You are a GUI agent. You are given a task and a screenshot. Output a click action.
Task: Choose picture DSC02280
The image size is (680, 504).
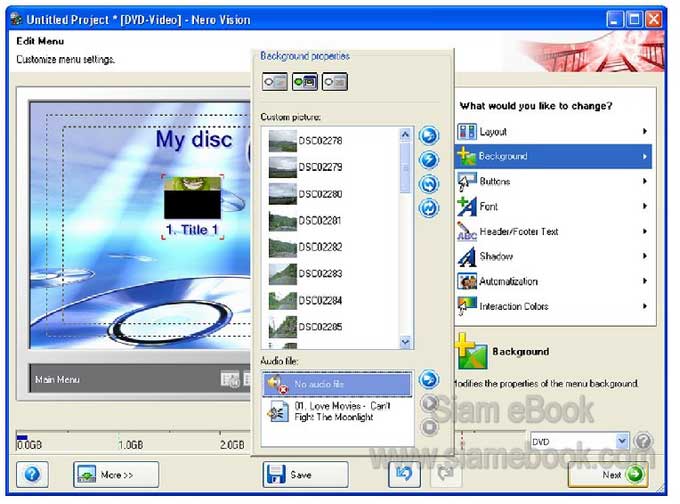click(x=306, y=193)
